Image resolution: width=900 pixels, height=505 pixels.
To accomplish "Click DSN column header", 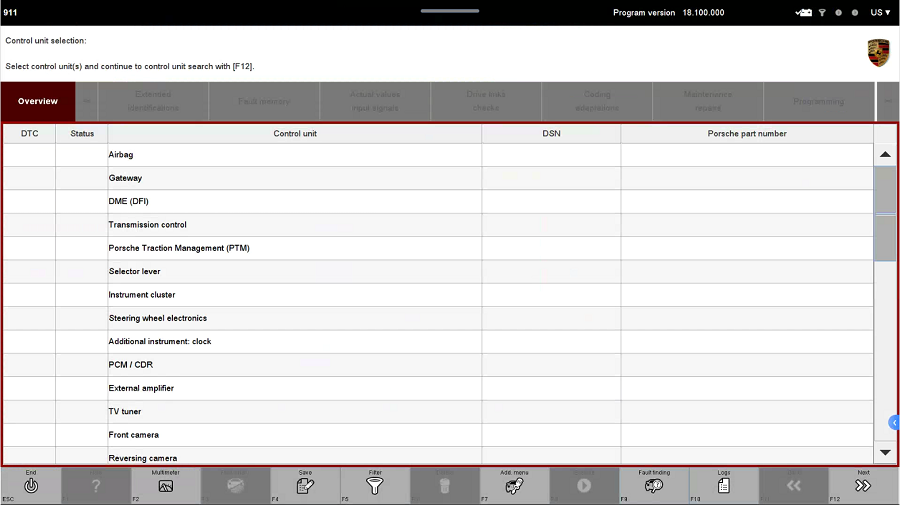I will click(x=552, y=134).
